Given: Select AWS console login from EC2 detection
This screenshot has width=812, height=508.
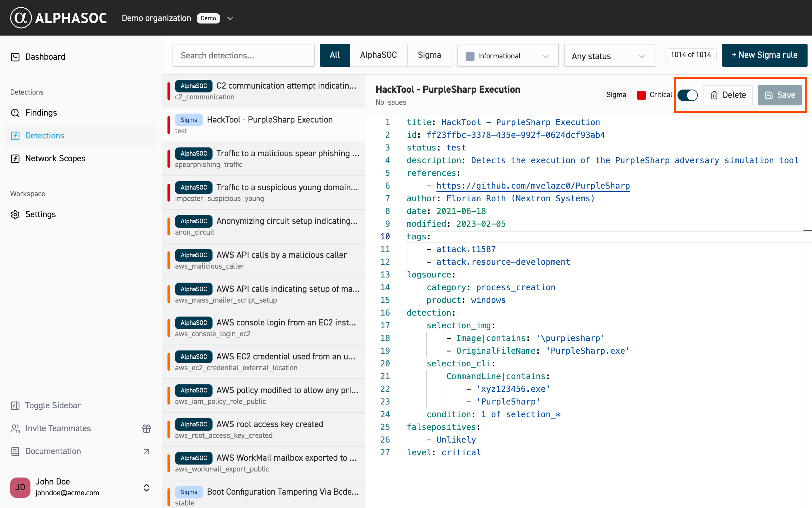Looking at the screenshot, I should (x=263, y=328).
